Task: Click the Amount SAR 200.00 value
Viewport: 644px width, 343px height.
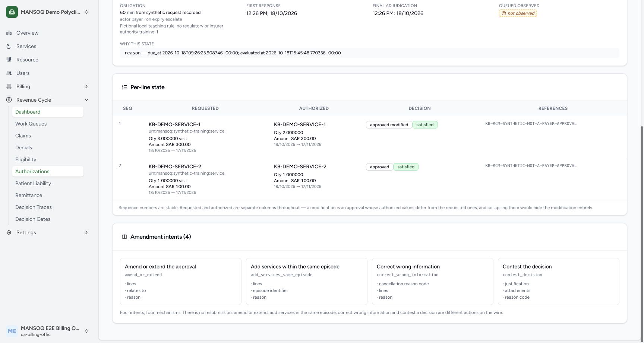Action: point(295,139)
